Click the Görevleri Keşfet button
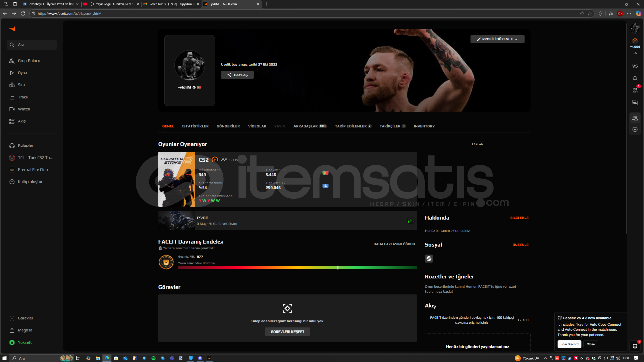The height and width of the screenshot is (362, 644). [x=287, y=331]
